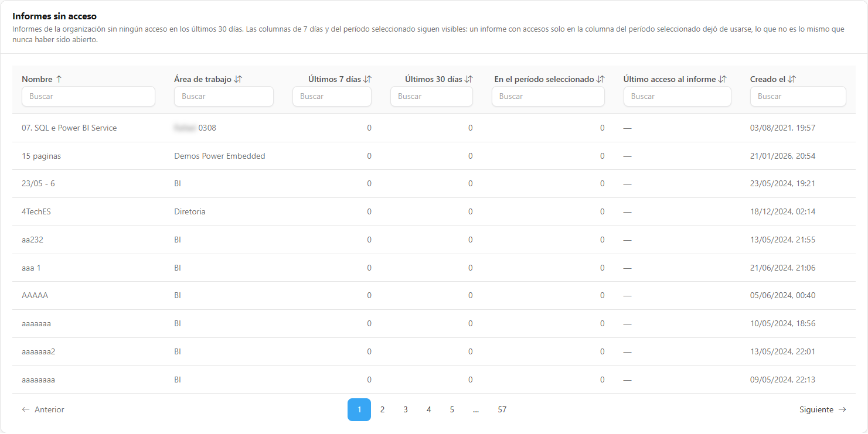Click the Últimos 30 días search box
Screen dimensions: 868x434
[x=431, y=97]
